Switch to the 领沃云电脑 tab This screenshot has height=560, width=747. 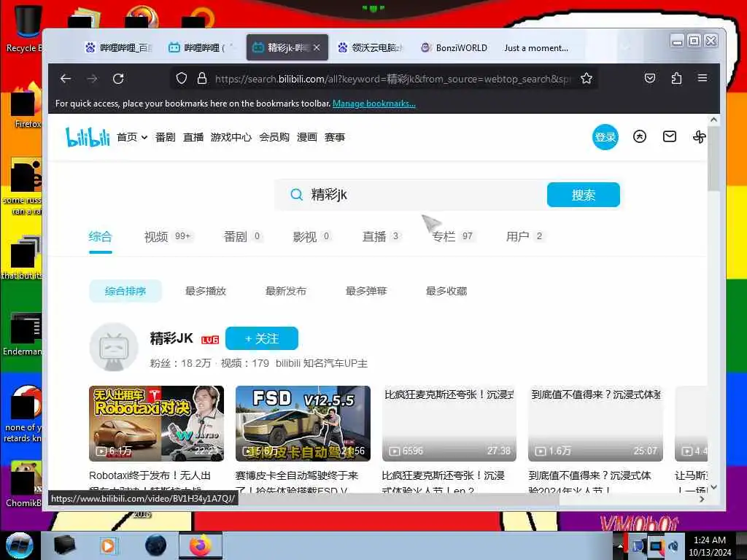coord(370,47)
